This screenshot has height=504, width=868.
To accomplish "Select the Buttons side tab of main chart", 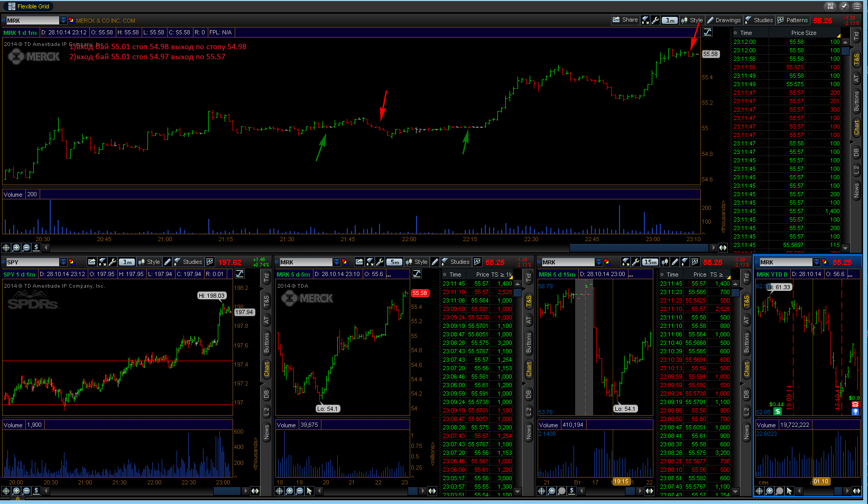I will (x=857, y=101).
